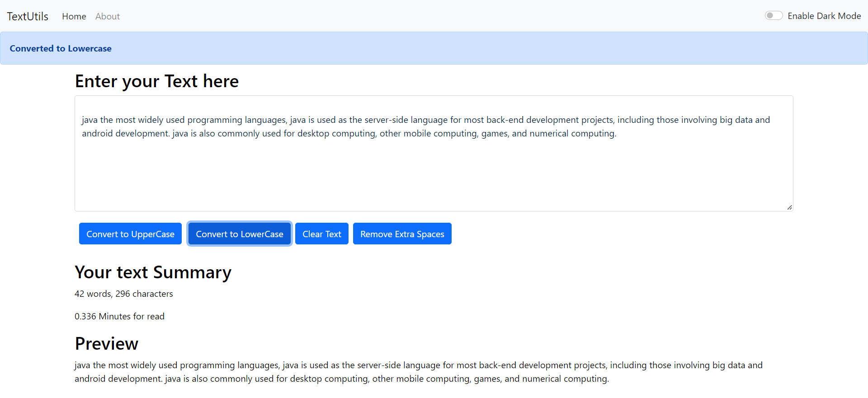Go to the About page
Viewport: 868px width, 398px height.
[108, 16]
